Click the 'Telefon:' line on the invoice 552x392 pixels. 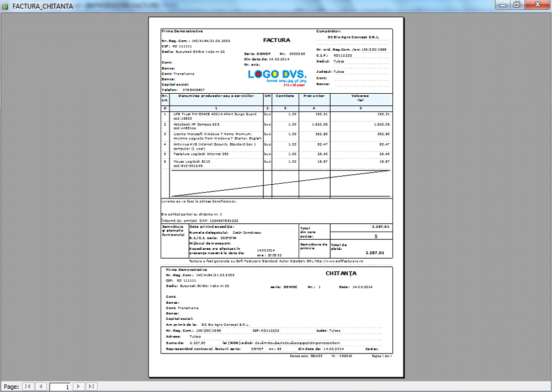tap(183, 90)
